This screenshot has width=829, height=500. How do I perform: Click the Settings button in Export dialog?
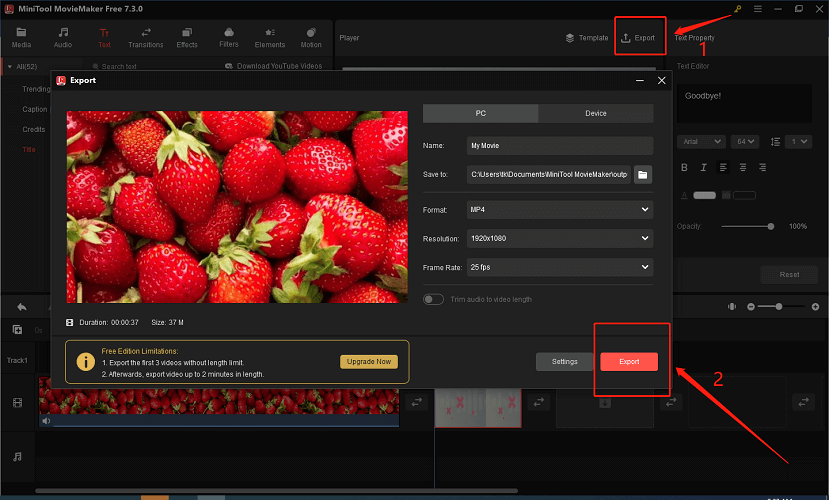pyautogui.click(x=565, y=362)
